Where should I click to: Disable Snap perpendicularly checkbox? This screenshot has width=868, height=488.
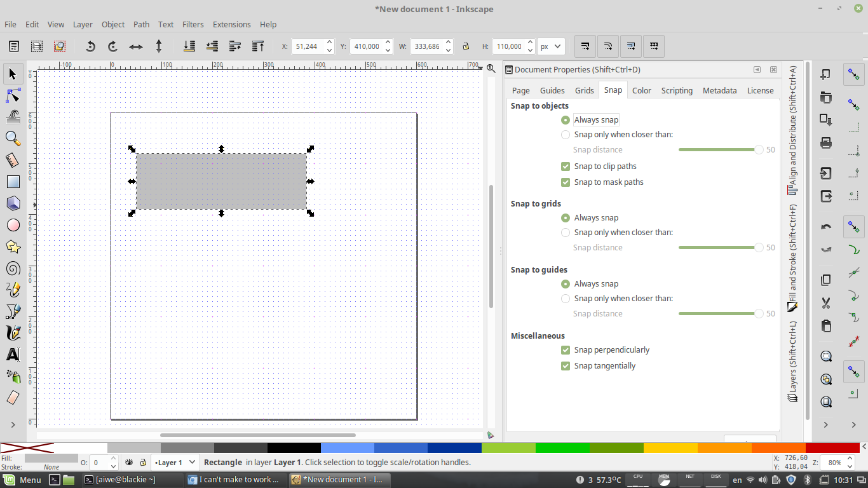pyautogui.click(x=566, y=350)
